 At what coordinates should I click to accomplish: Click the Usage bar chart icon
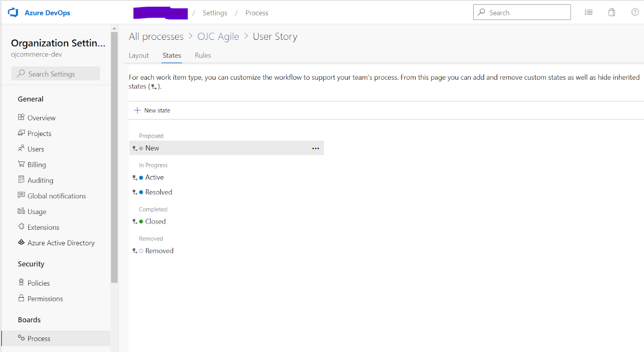point(21,211)
